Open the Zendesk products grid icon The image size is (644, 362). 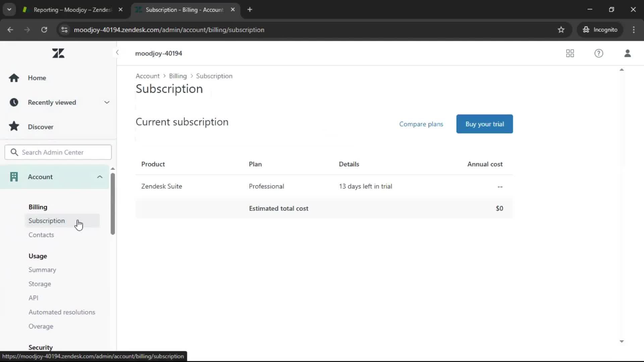coord(570,53)
